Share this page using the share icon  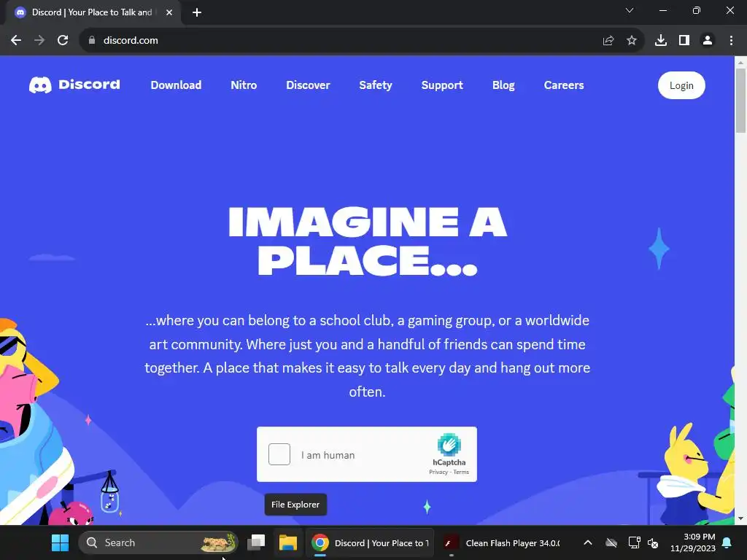coord(608,41)
